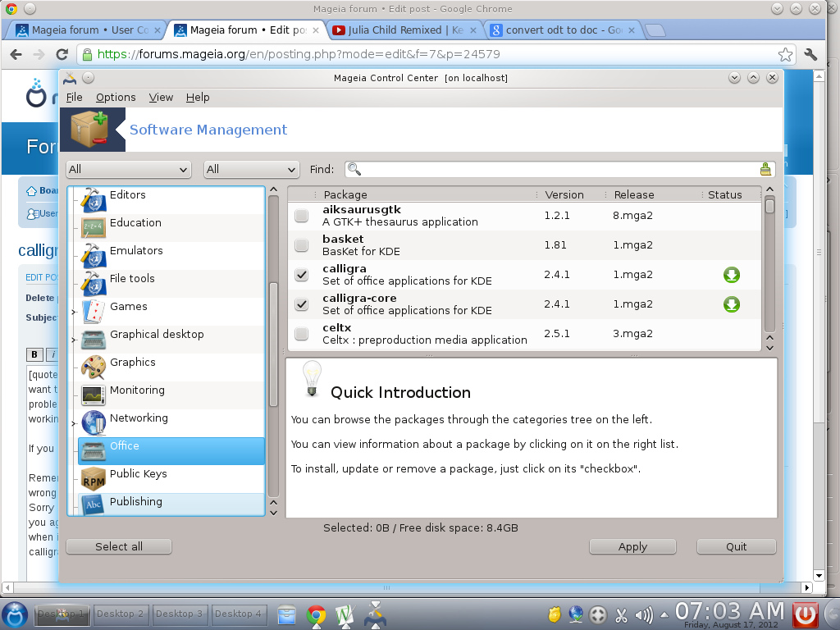This screenshot has height=630, width=840.
Task: Select the Editors category icon
Action: (x=94, y=200)
